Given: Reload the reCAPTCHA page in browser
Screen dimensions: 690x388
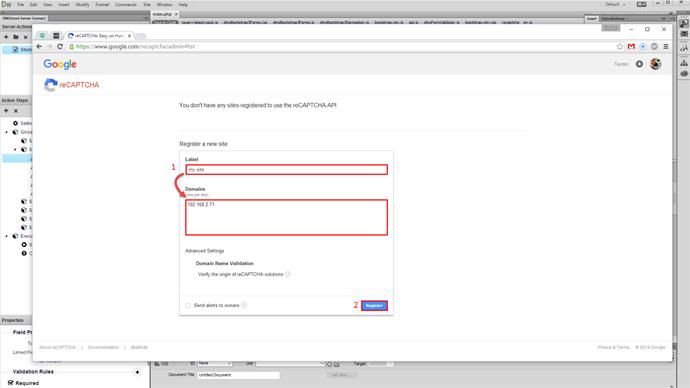Looking at the screenshot, I should click(60, 46).
